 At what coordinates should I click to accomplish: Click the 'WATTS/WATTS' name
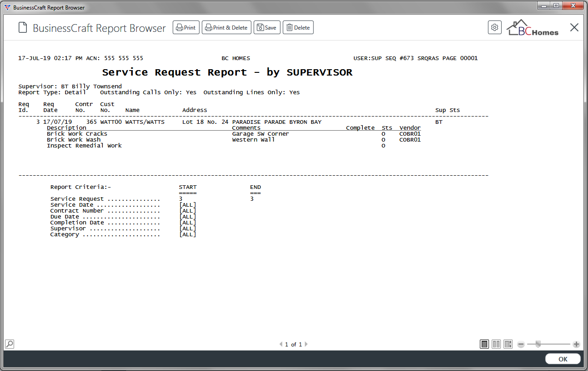click(x=145, y=122)
